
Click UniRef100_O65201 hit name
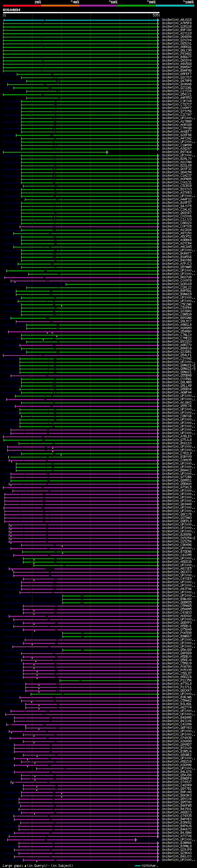tap(177, 43)
